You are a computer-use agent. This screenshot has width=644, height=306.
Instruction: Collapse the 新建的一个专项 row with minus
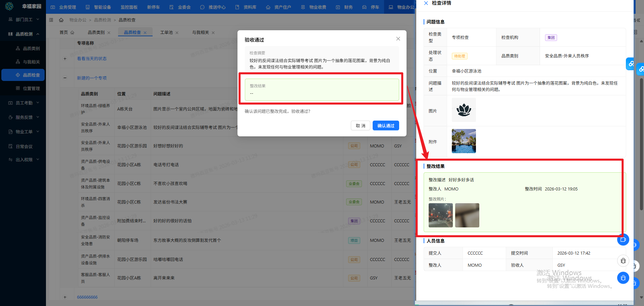coord(65,78)
